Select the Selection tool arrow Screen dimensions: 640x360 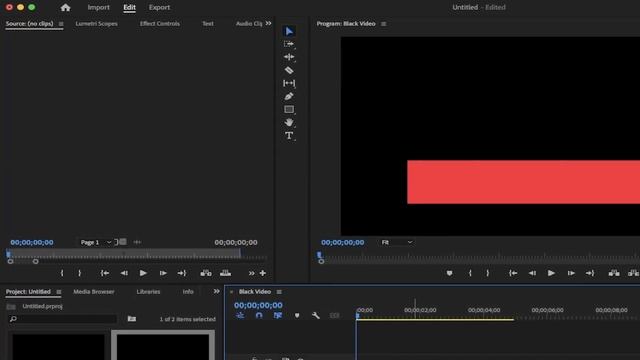click(289, 31)
